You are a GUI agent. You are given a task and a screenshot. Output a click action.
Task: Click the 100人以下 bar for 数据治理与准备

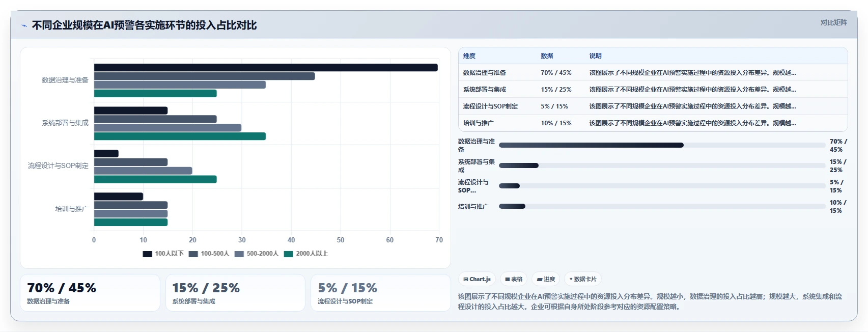point(266,68)
